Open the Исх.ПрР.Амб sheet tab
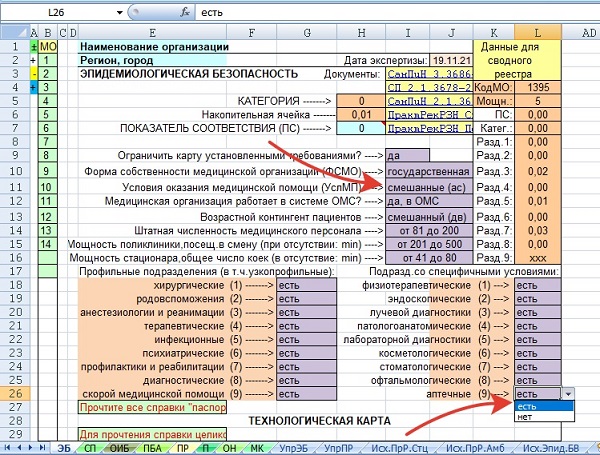 point(475,448)
